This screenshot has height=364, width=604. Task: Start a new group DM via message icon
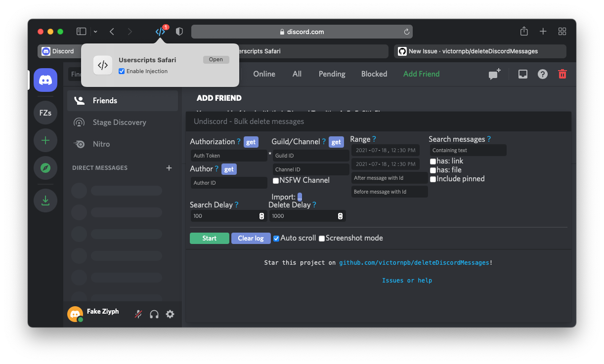coord(493,74)
